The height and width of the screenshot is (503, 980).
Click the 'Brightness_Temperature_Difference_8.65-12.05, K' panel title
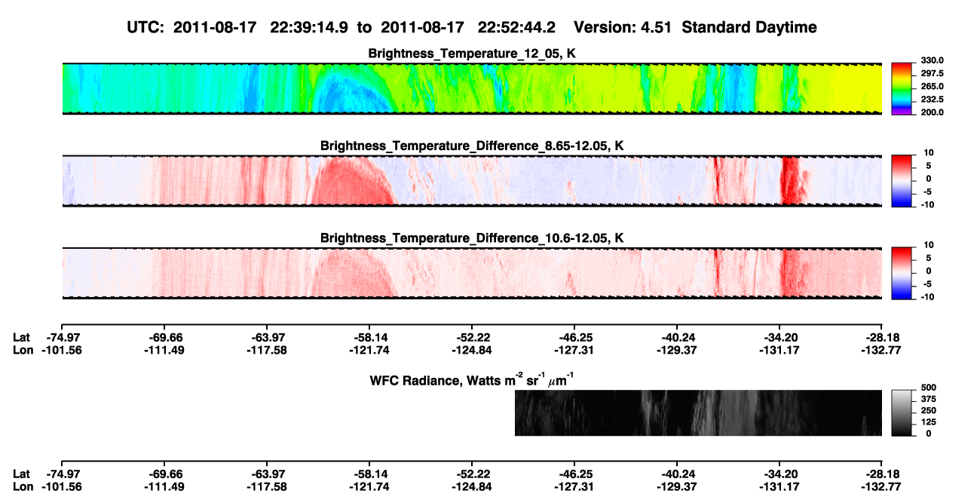coord(472,146)
